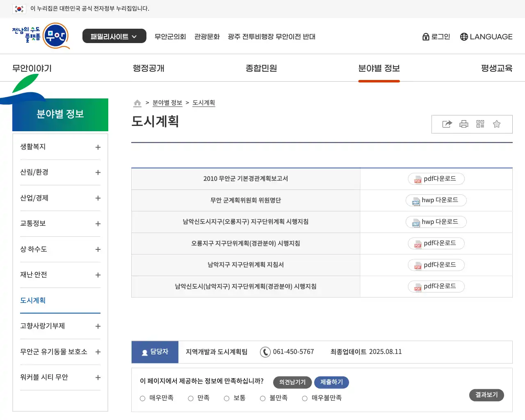This screenshot has width=525, height=420.
Task: Click the print icon
Action: point(464,124)
